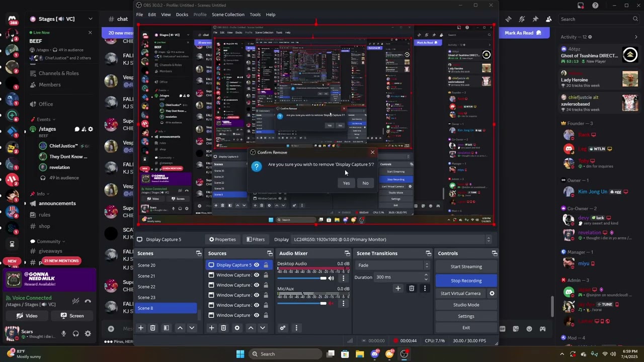The width and height of the screenshot is (644, 362).
Task: Open OBS Scene Collection menu
Action: (228, 15)
